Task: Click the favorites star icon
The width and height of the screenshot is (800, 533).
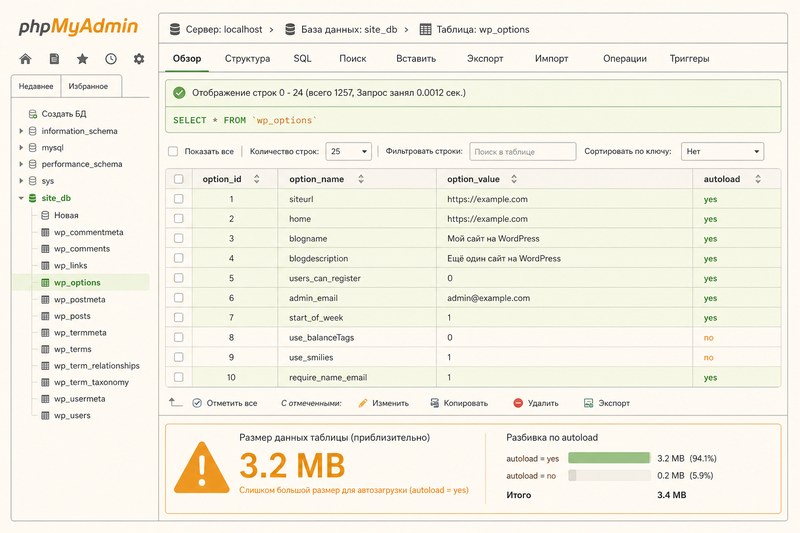Action: click(82, 59)
